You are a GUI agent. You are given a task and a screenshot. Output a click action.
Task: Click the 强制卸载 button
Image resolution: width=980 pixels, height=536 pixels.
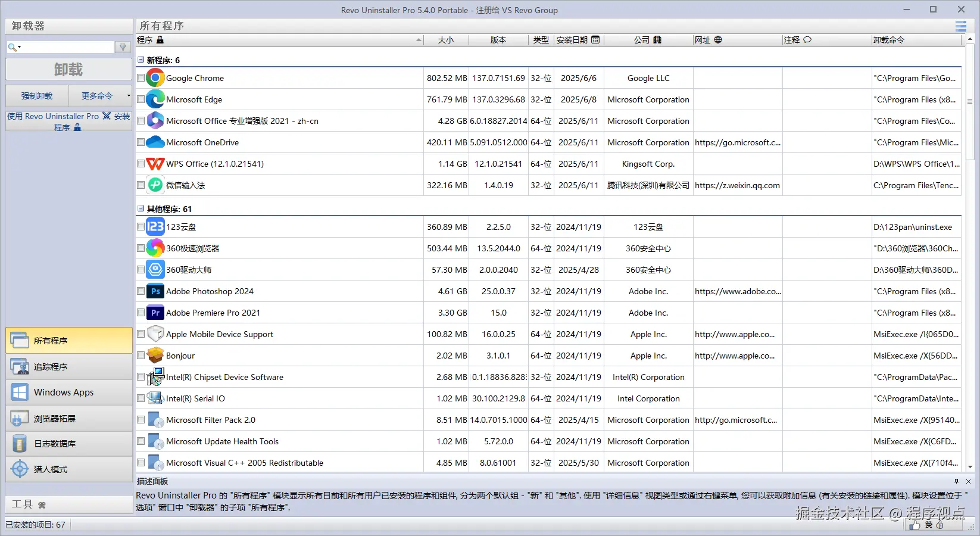pyautogui.click(x=37, y=95)
